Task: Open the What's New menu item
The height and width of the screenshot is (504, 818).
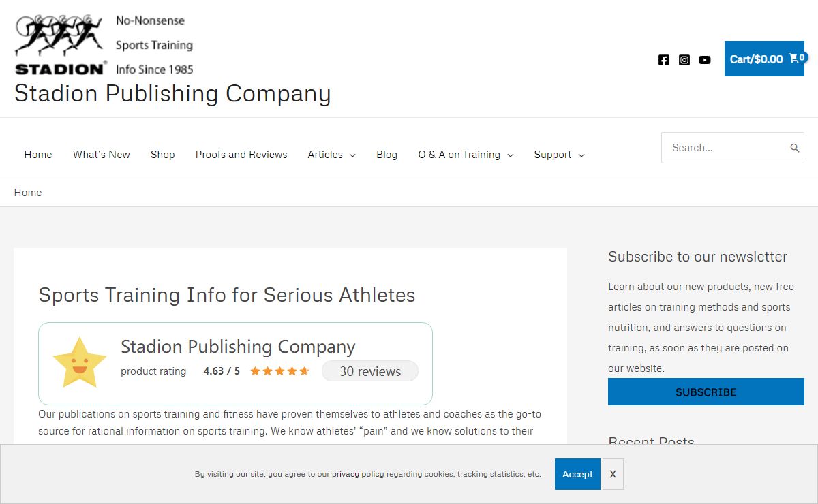Action: point(102,155)
